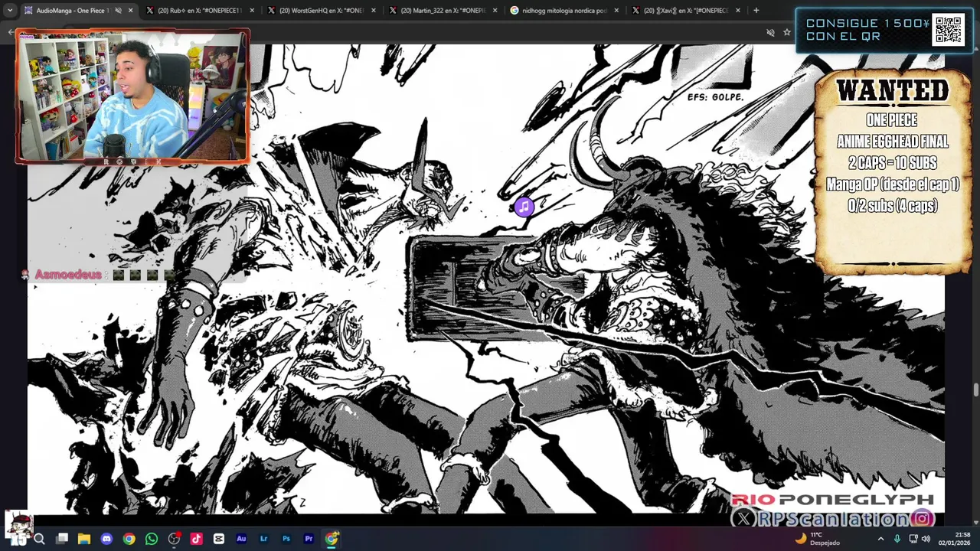Open the TikTok taskbar icon
This screenshot has width=980, height=551.
tap(196, 539)
